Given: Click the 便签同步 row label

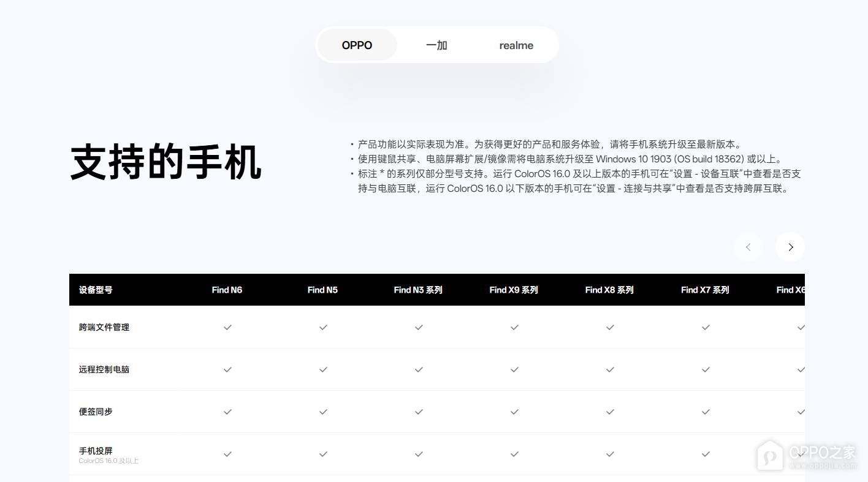Looking at the screenshot, I should [96, 412].
